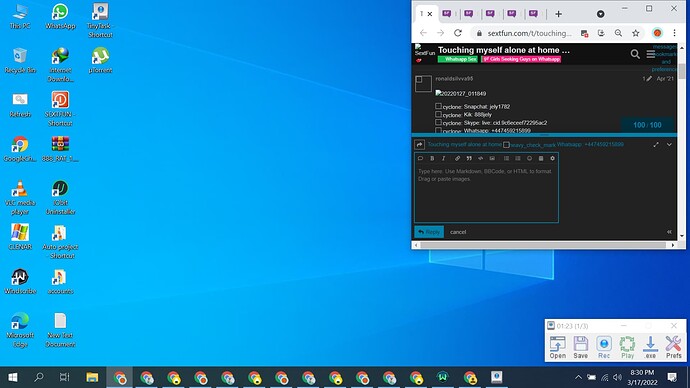Apply bold formatting in reply editor

coord(432,158)
